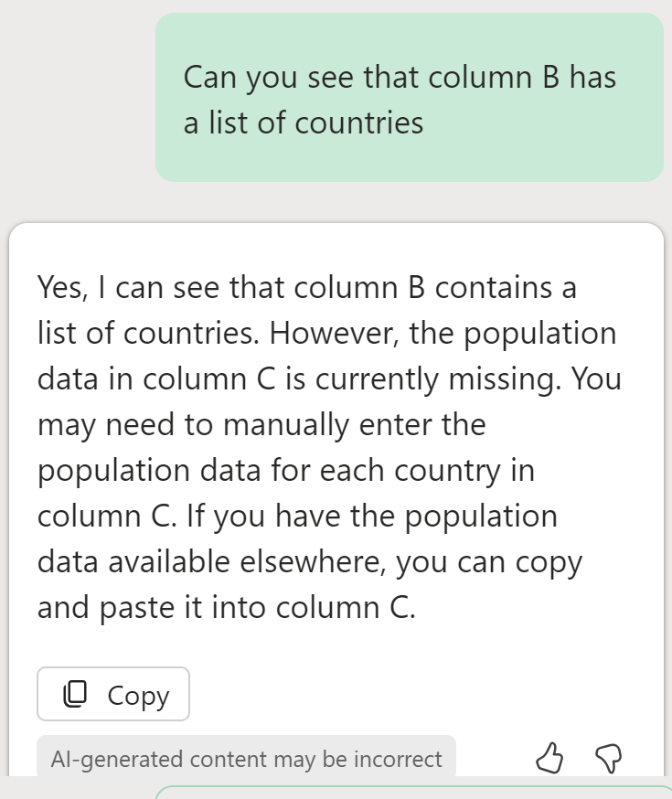Click 'Can you see that column B has' line
The width and height of the screenshot is (672, 799).
[400, 77]
